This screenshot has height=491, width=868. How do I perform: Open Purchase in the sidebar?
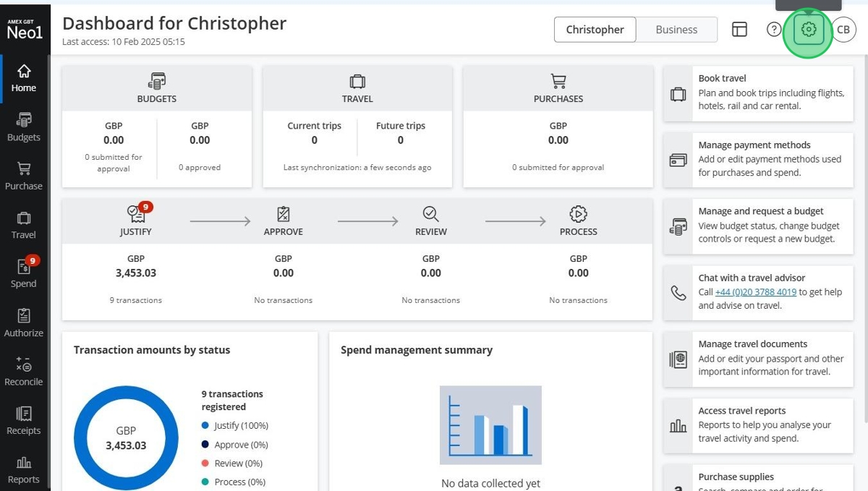(x=24, y=176)
